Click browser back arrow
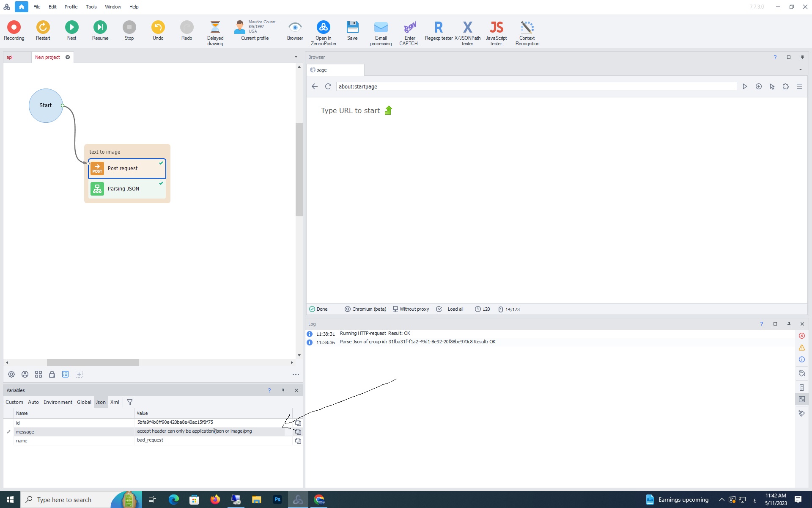Viewport: 812px width, 508px height. (315, 86)
